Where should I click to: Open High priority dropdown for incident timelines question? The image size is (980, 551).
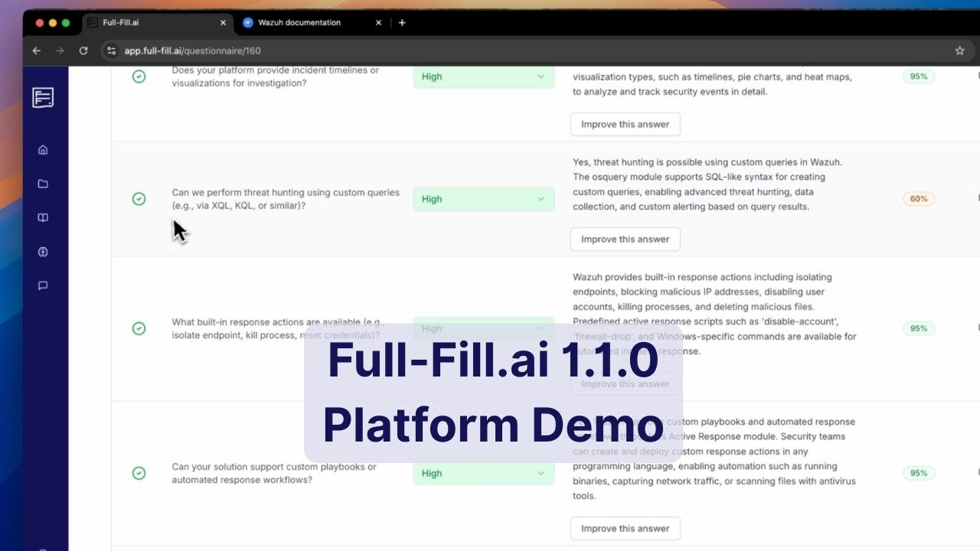pos(483,77)
